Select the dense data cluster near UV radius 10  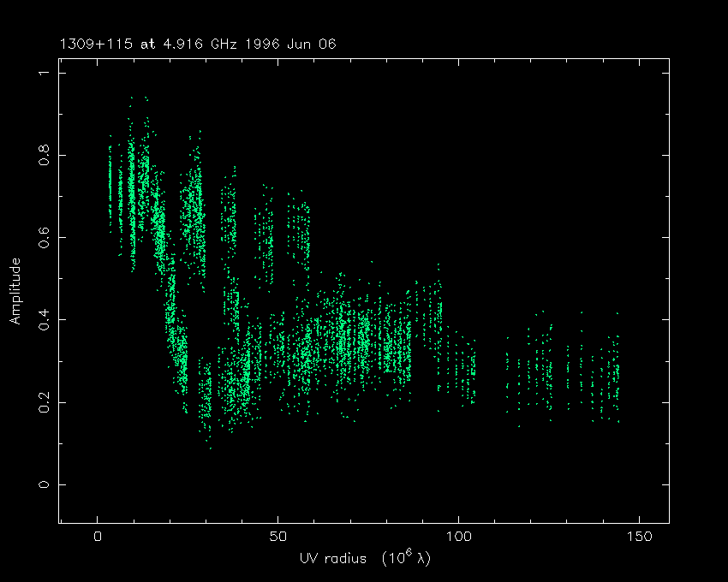point(132,188)
